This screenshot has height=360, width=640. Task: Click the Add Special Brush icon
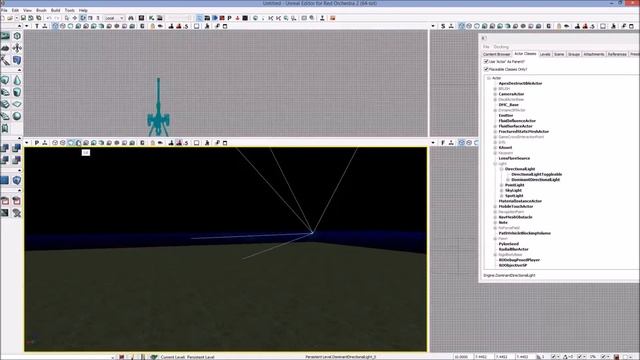pyautogui.click(x=5, y=180)
